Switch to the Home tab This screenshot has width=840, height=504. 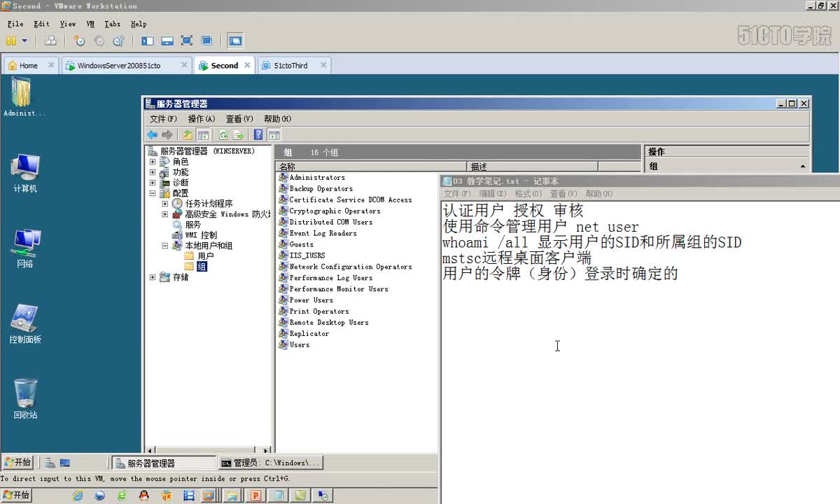[29, 66]
